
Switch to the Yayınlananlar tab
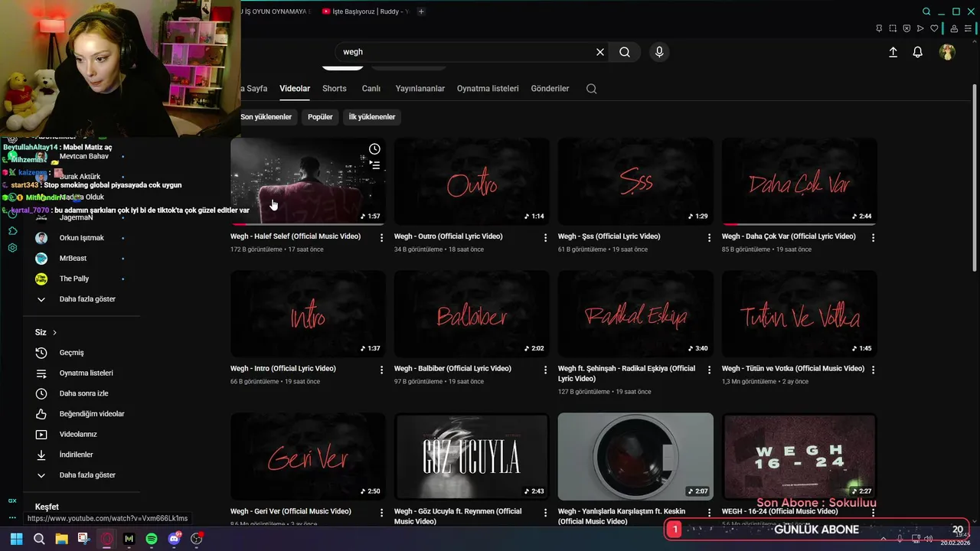420,89
